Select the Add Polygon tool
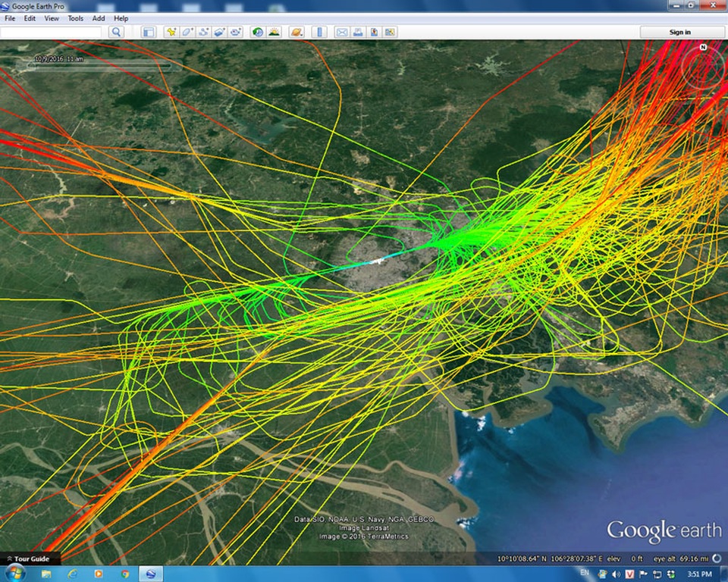Image resolution: width=728 pixels, height=582 pixels. pyautogui.click(x=187, y=32)
